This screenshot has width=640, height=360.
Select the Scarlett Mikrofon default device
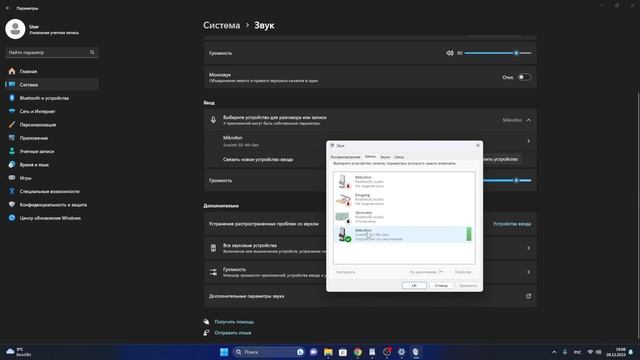pos(404,234)
